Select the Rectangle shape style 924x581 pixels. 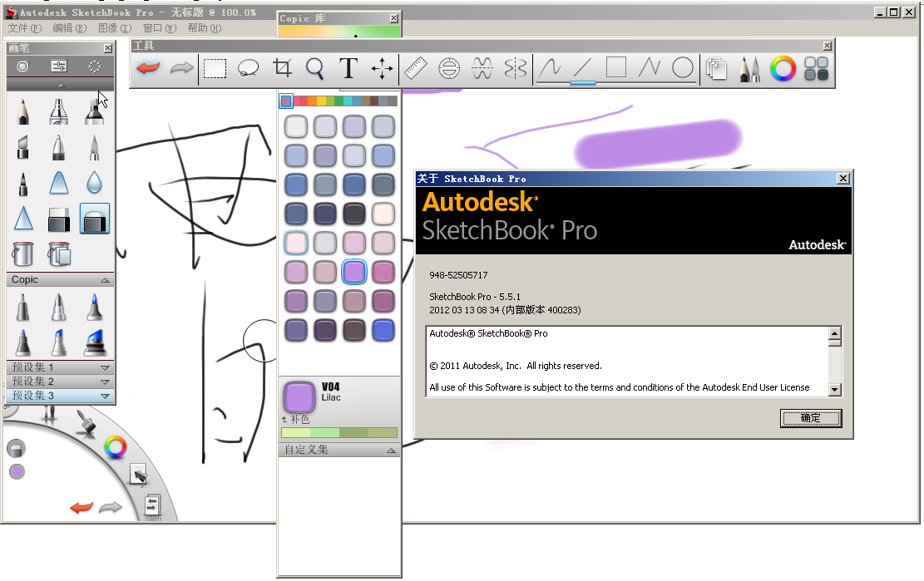(x=615, y=67)
